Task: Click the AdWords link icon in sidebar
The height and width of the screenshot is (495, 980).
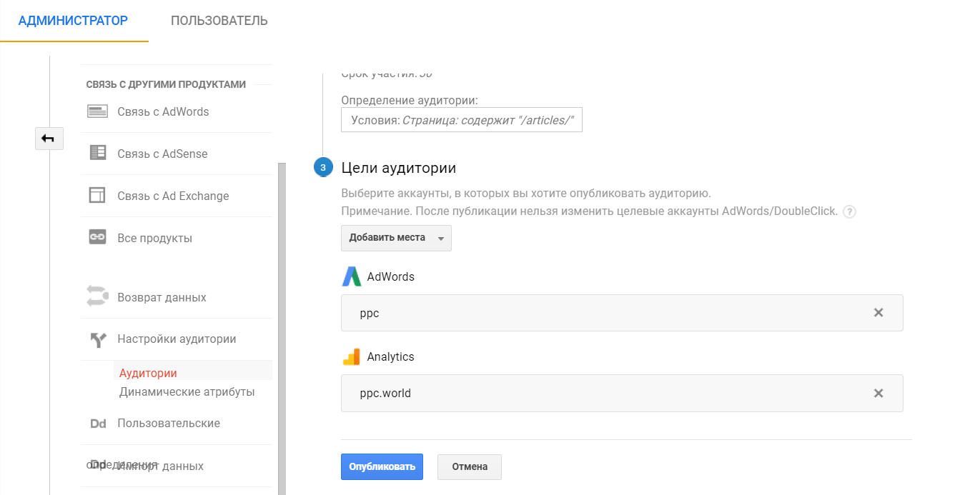Action: pyautogui.click(x=97, y=111)
